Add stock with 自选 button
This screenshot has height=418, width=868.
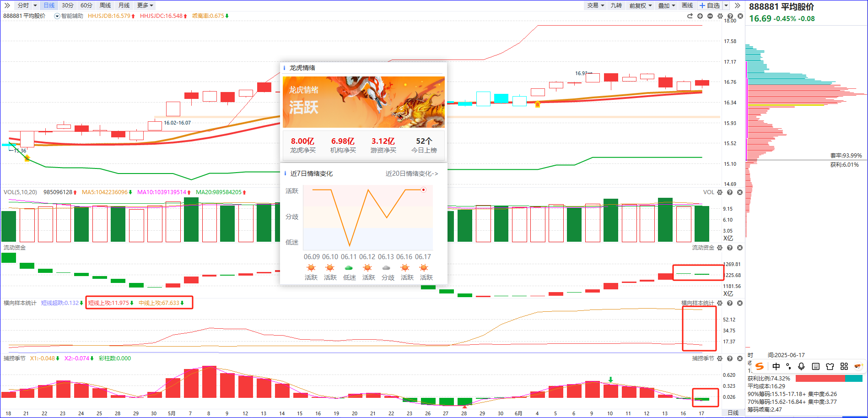pyautogui.click(x=710, y=5)
